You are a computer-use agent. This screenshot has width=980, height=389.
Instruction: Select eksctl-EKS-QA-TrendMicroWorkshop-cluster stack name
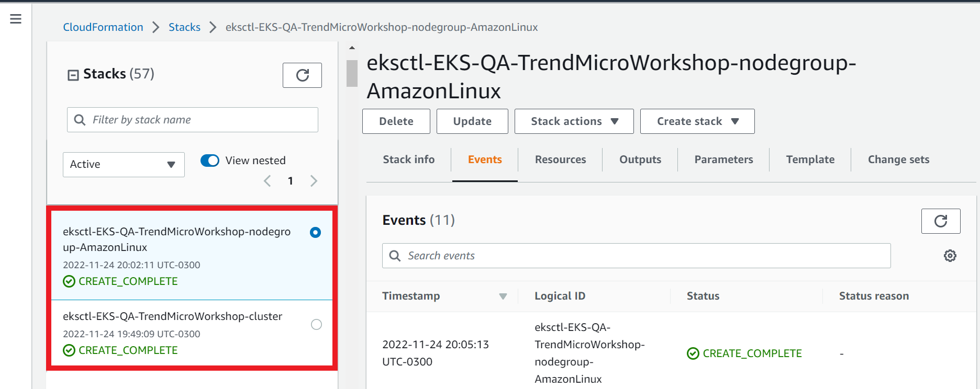pyautogui.click(x=172, y=316)
